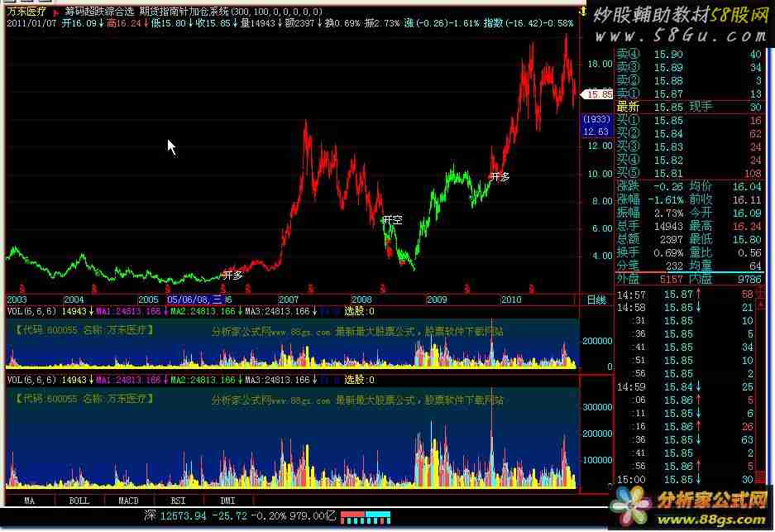
Task: Switch to the BOLL indicator tab
Action: 79,501
